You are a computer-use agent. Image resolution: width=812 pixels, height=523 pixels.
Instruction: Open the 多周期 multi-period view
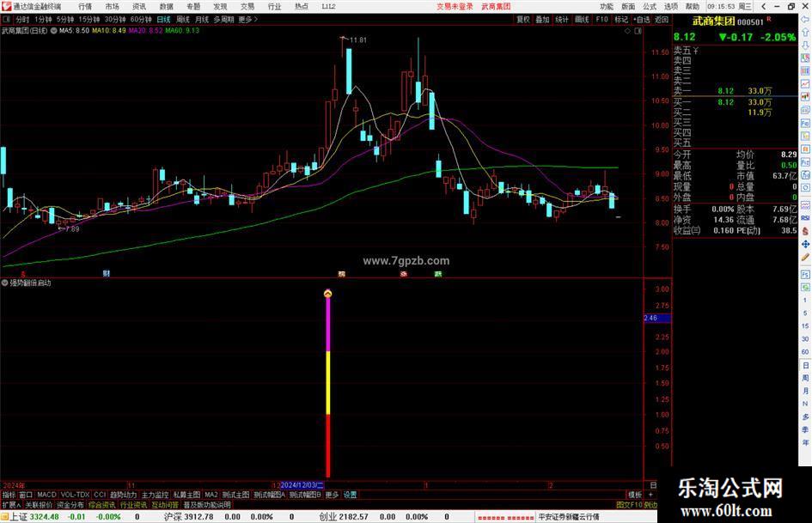[x=223, y=19]
